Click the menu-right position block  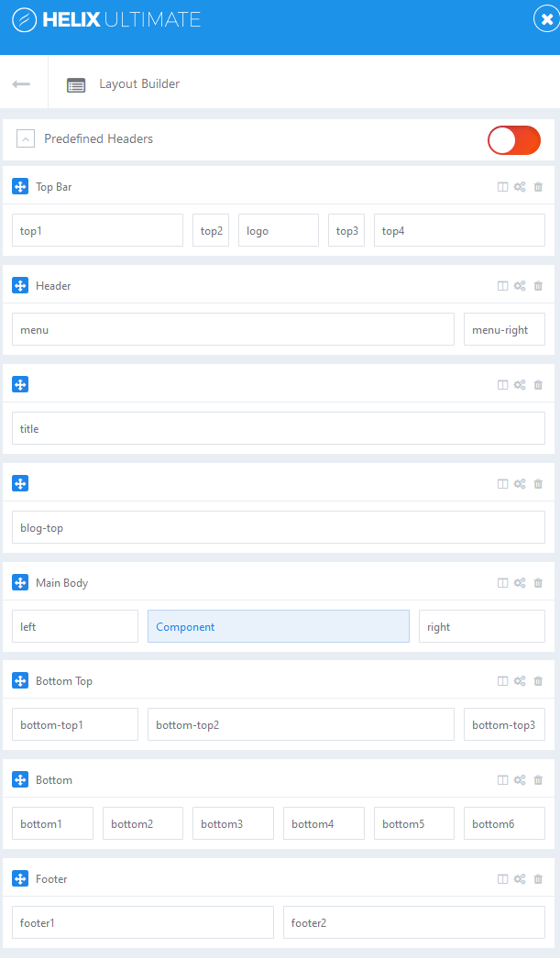tap(504, 330)
